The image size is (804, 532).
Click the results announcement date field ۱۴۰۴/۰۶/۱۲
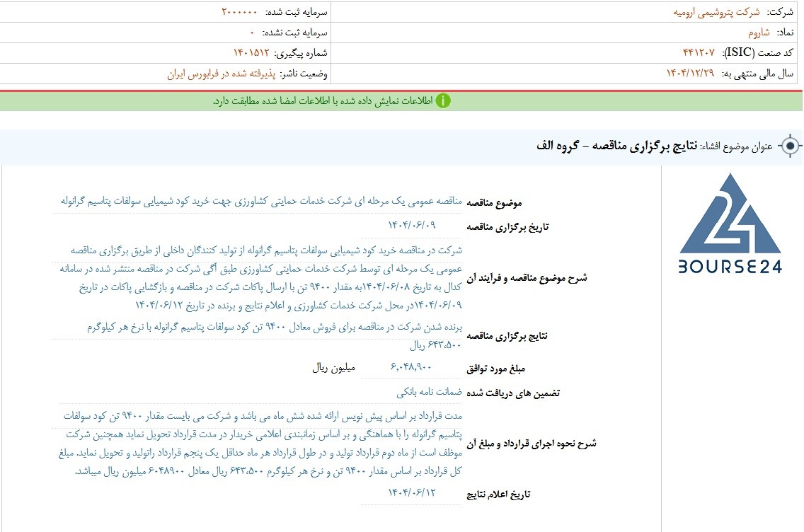point(411,492)
